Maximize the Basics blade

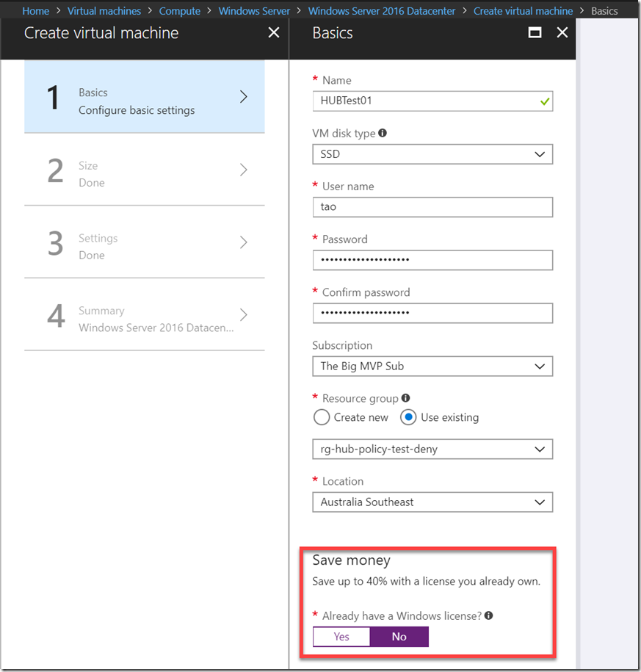[535, 32]
